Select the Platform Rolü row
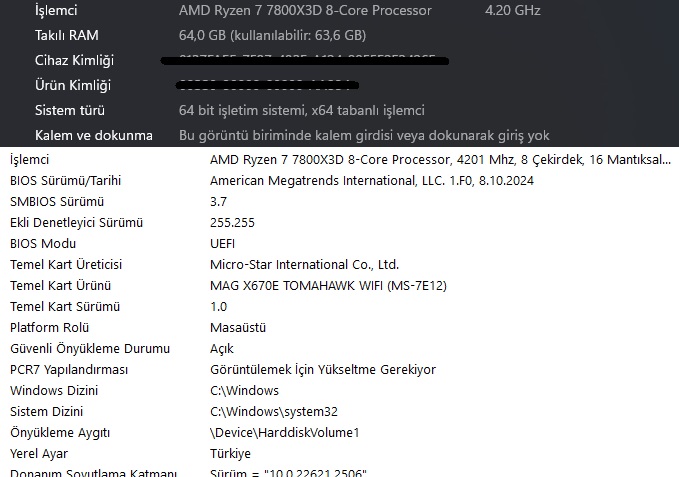This screenshot has width=679, height=477. pyautogui.click(x=50, y=328)
